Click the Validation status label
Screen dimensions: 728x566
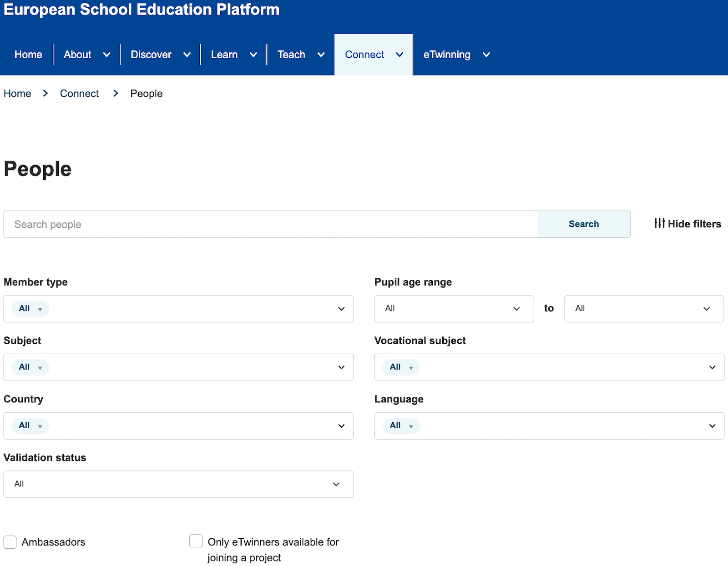click(x=45, y=457)
